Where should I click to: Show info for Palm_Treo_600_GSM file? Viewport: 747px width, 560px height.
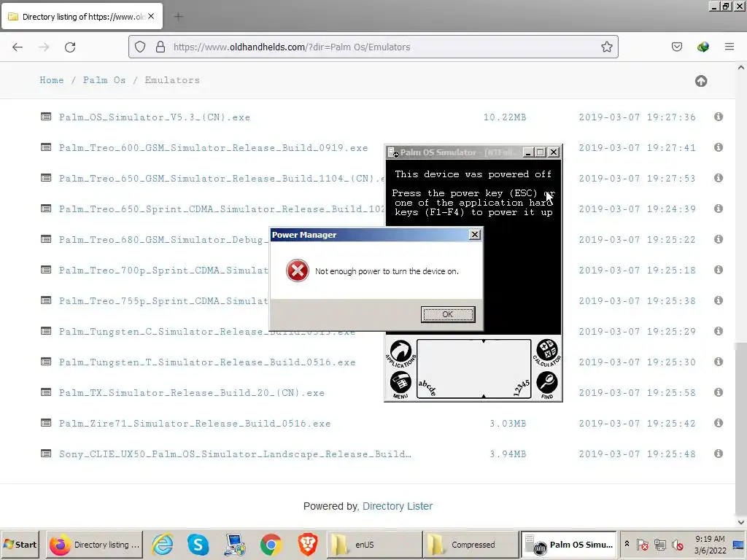click(719, 147)
